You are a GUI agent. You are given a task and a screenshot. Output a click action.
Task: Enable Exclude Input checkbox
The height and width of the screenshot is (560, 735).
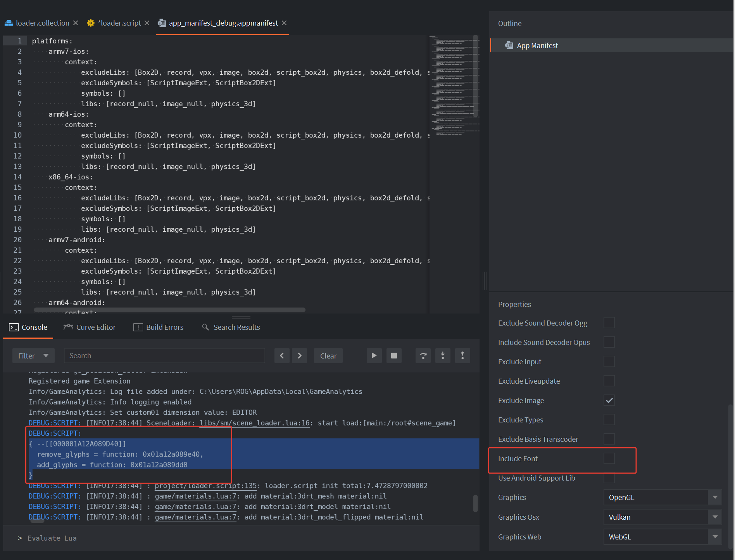(609, 362)
